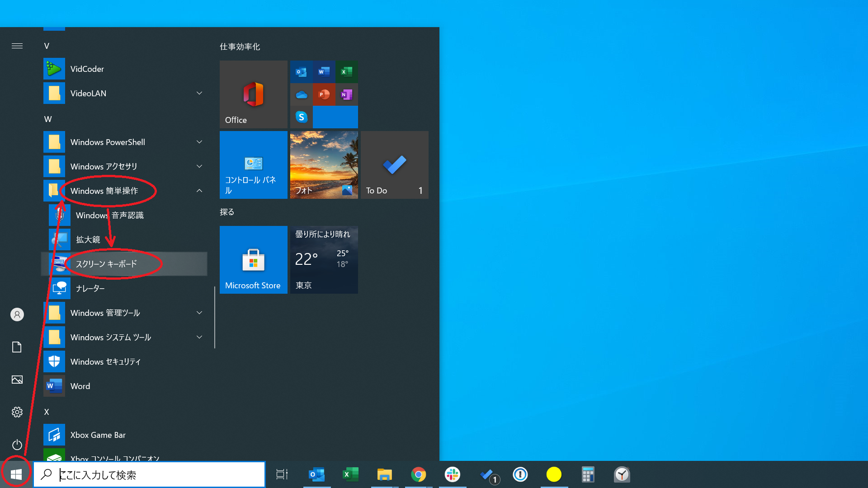Click the 仕事効率化 group title
The width and height of the screenshot is (868, 488).
pyautogui.click(x=240, y=47)
